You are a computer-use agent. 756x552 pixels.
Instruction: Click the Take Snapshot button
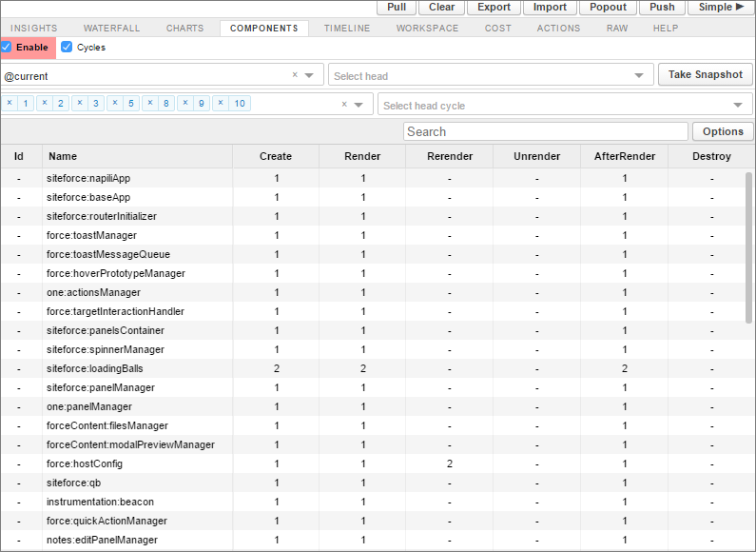pyautogui.click(x=705, y=74)
